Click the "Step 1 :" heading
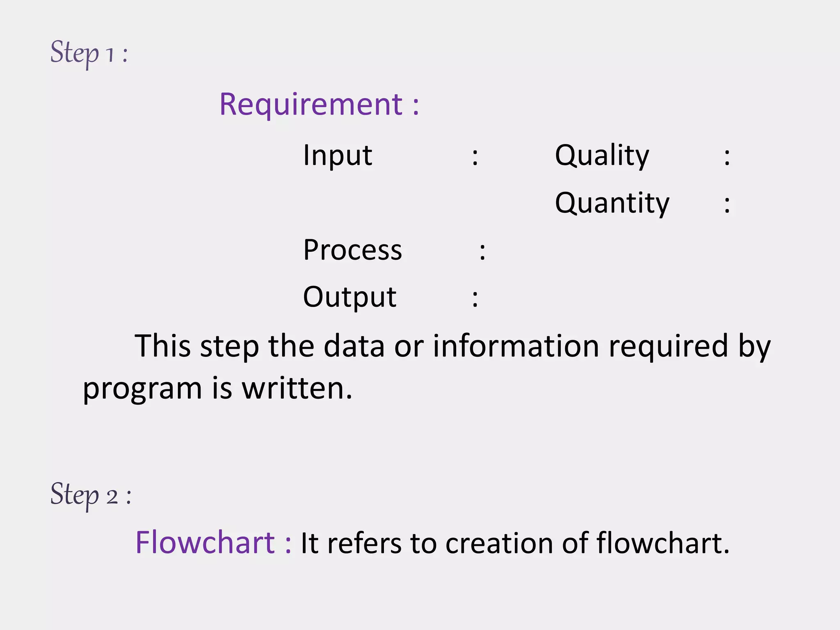The height and width of the screenshot is (630, 840). (89, 53)
